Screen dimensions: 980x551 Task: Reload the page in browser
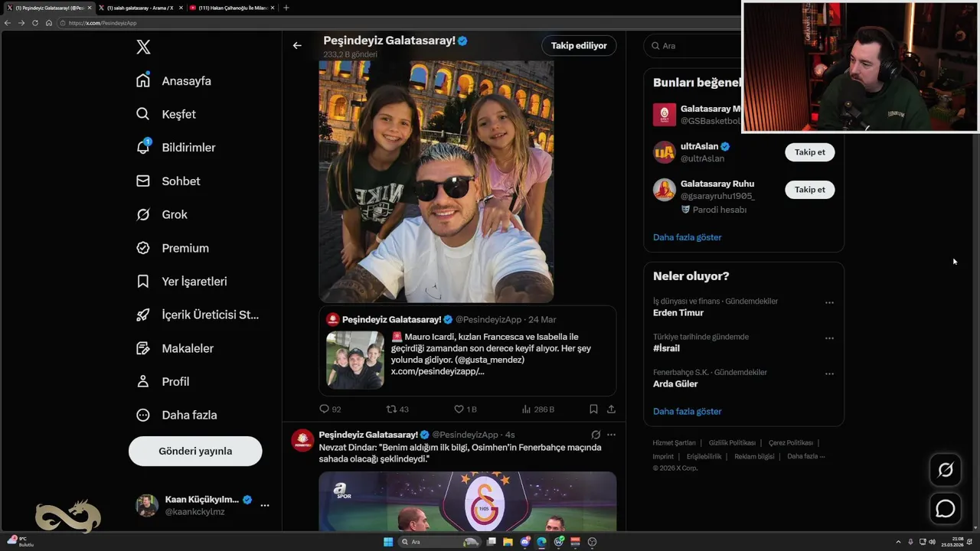pyautogui.click(x=34, y=23)
